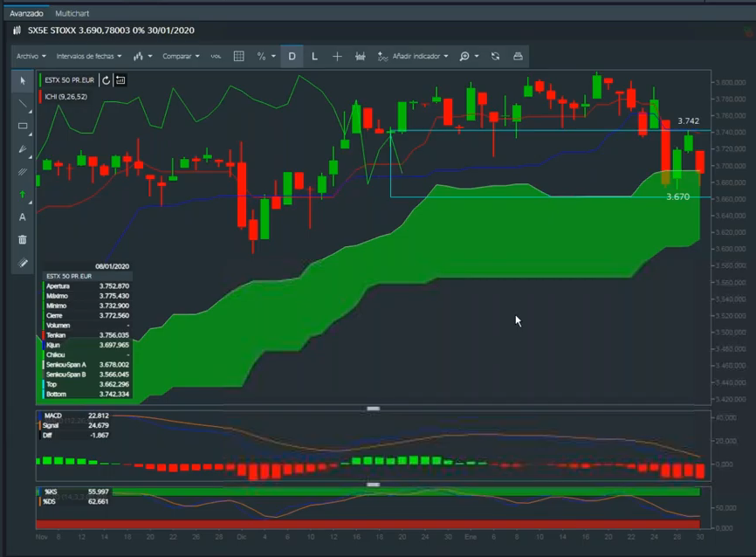Click the ICHI (9,26,52) indicator label
This screenshot has height=557, width=756.
point(66,96)
